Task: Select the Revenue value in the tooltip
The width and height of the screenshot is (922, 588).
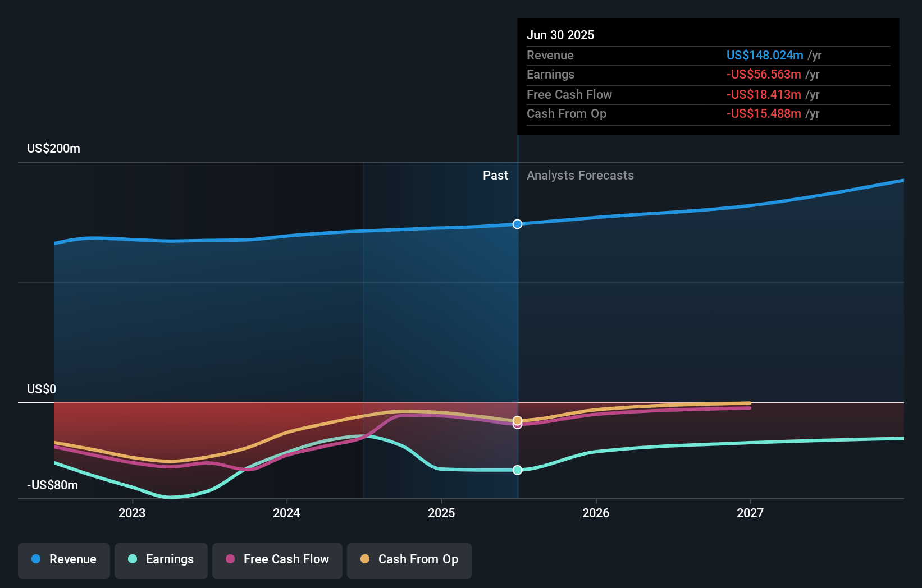Action: (765, 55)
